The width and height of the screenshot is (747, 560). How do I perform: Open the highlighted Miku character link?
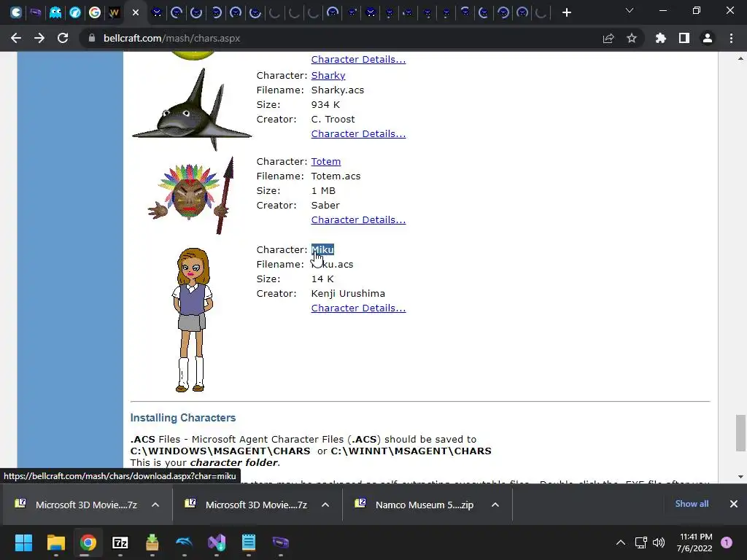coord(322,249)
